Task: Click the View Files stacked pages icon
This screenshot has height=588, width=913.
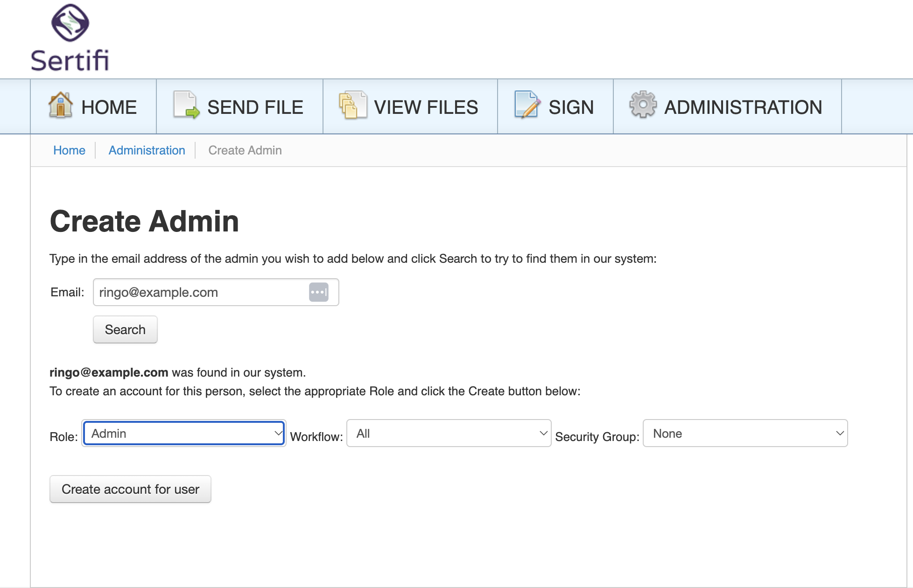Action: [353, 105]
